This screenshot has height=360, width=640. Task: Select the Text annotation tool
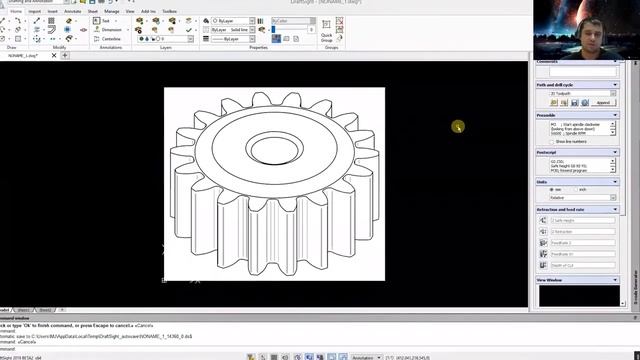point(102,20)
